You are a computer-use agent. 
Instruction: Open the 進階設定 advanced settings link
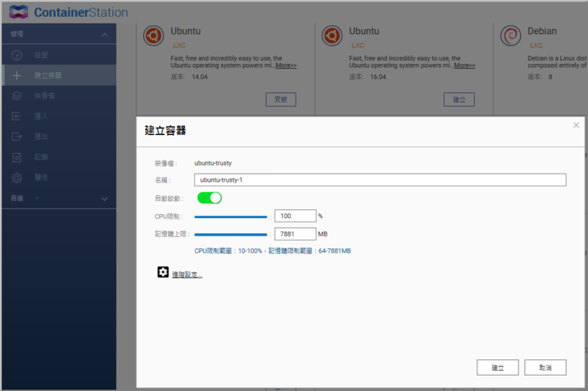(187, 275)
